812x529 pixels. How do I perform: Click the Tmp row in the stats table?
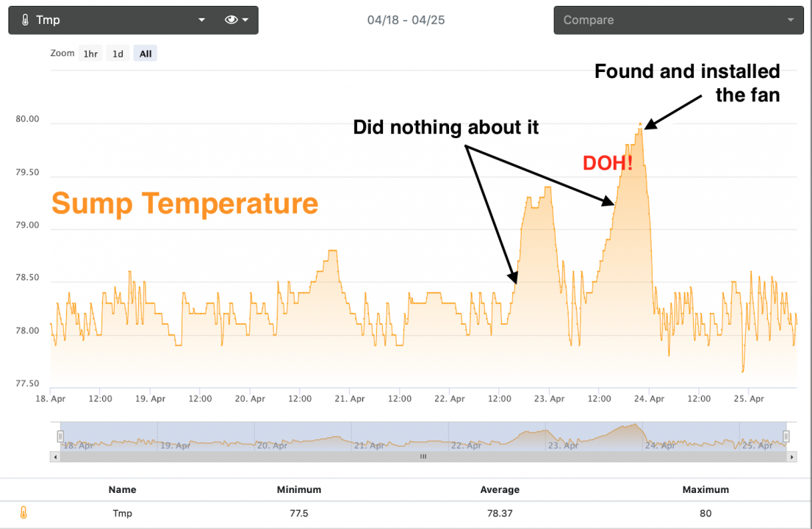(122, 513)
